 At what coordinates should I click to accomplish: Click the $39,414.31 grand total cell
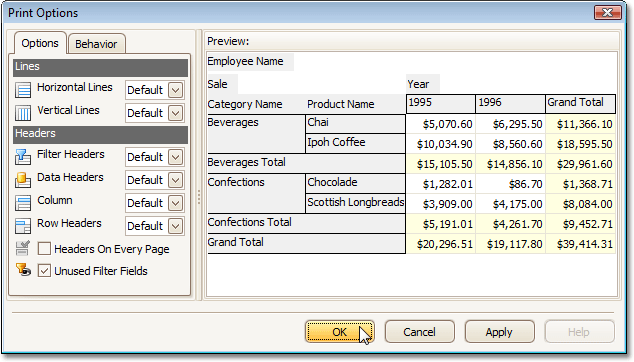point(581,244)
